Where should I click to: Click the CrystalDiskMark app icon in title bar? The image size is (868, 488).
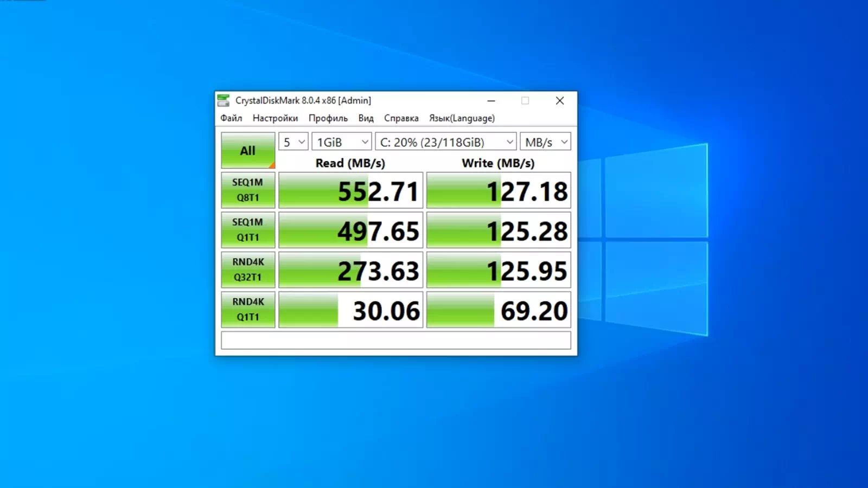coord(223,100)
